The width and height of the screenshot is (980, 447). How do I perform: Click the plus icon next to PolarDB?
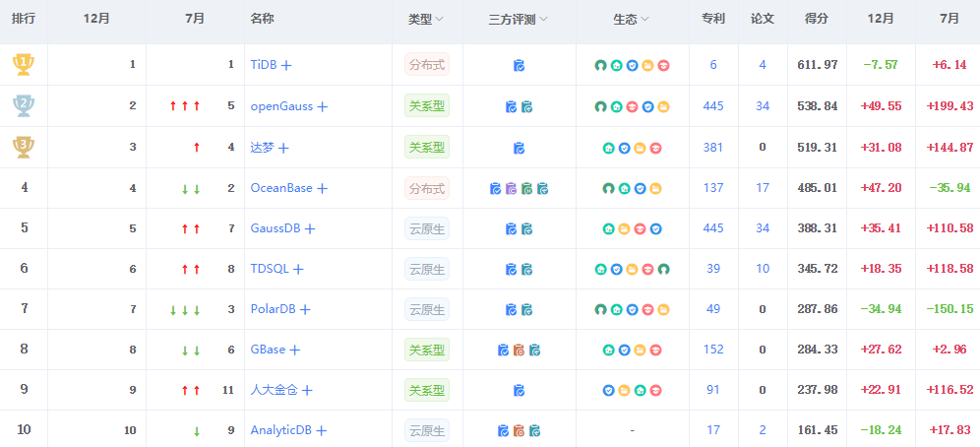[x=305, y=309]
